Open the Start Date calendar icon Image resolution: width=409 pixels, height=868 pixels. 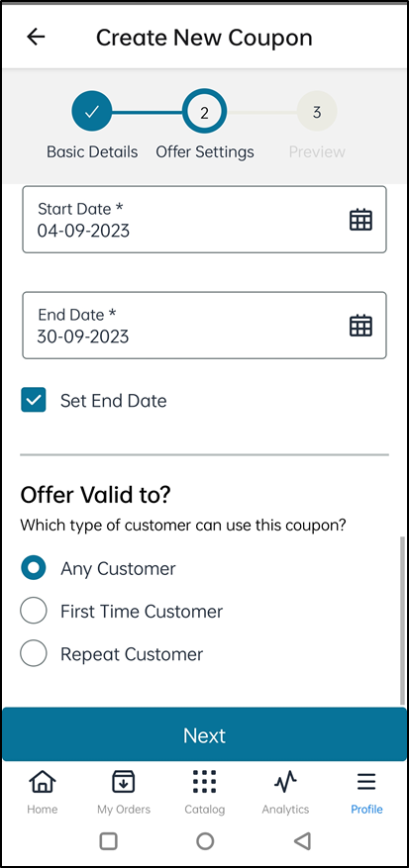click(x=360, y=220)
